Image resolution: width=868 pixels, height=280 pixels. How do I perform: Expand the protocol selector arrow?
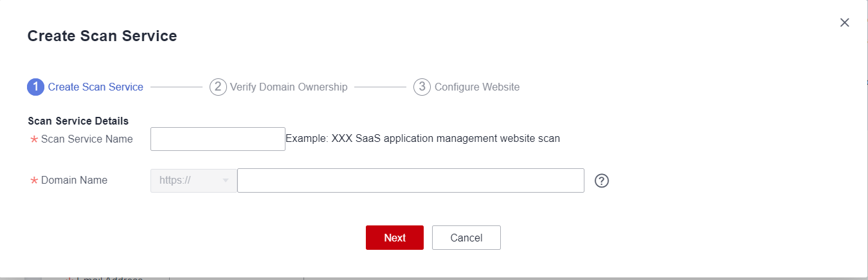coord(226,181)
